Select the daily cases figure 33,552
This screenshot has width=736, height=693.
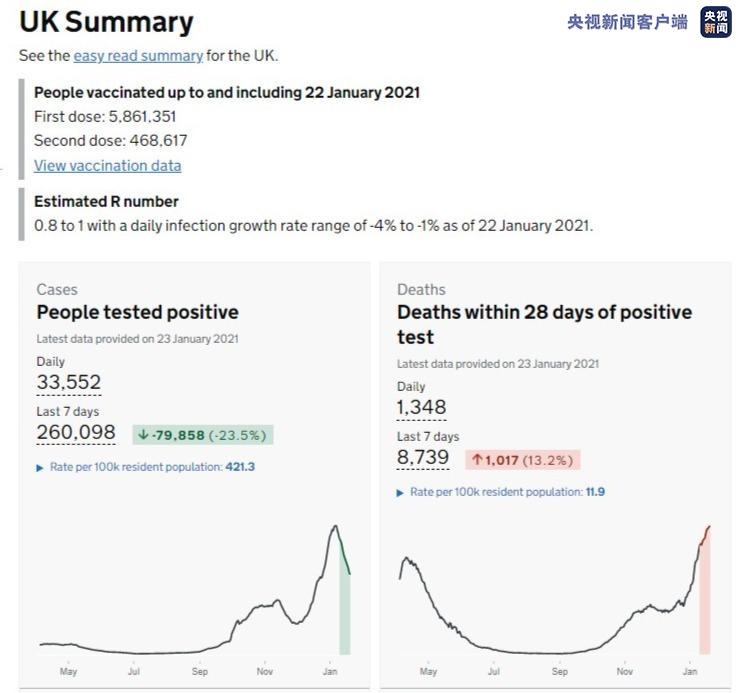(69, 382)
